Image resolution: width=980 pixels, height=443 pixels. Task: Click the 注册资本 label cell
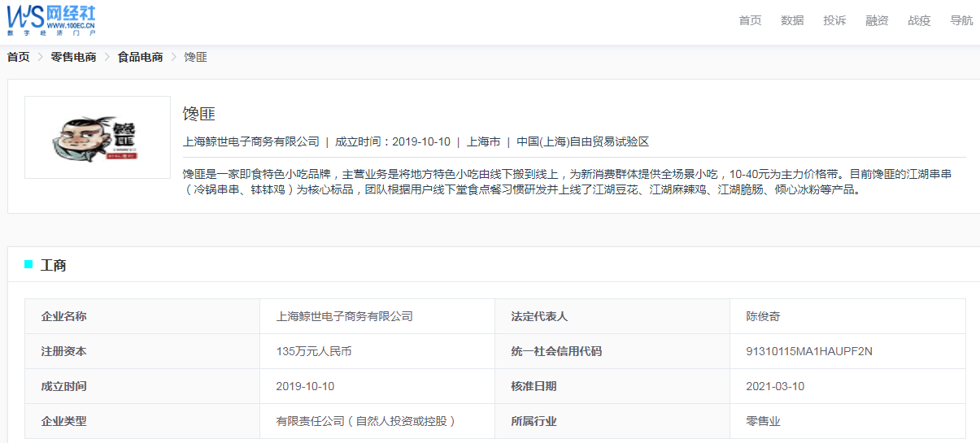pyautogui.click(x=142, y=351)
